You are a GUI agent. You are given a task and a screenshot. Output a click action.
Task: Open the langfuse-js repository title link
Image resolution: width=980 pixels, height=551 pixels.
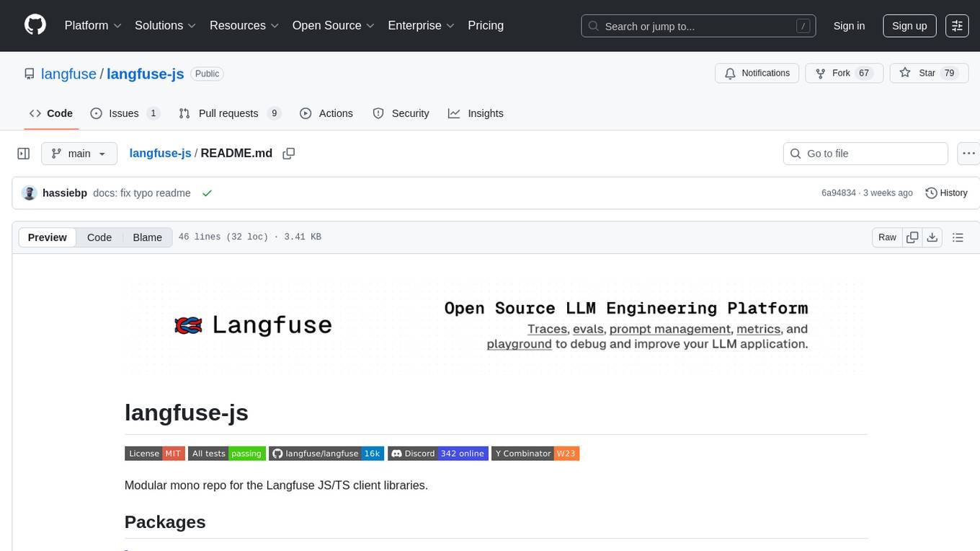(x=146, y=74)
